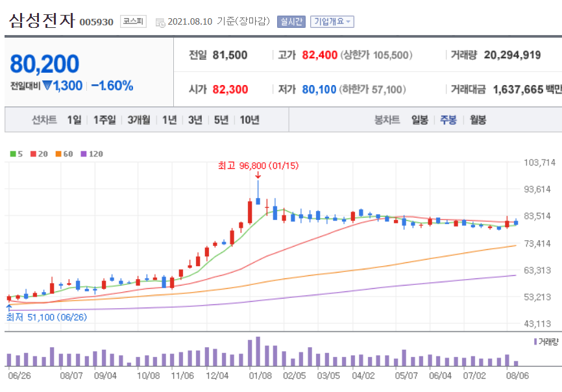Select the 5년 line chart tab
Viewport: 562px width, 392px height.
221,119
